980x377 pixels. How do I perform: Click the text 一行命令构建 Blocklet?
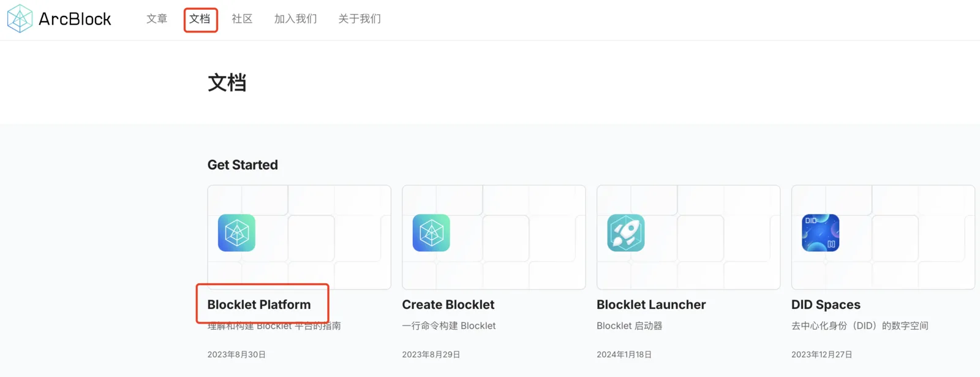tap(449, 326)
